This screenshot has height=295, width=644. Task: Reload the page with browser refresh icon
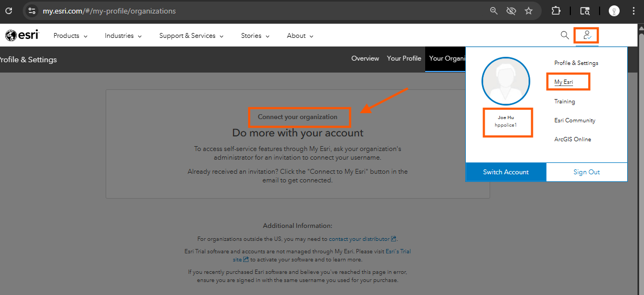tap(9, 11)
